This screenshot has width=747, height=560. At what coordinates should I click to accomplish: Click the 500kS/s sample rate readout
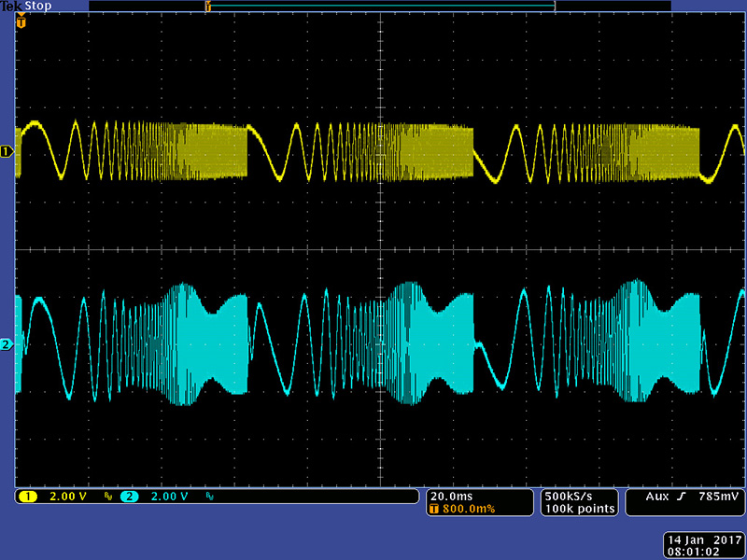tap(569, 496)
